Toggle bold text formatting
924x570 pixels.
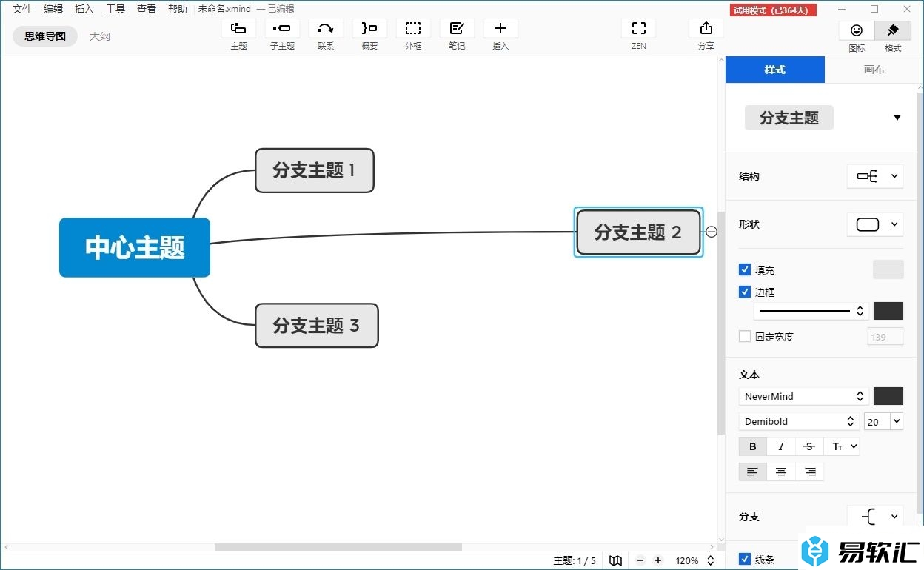[753, 446]
